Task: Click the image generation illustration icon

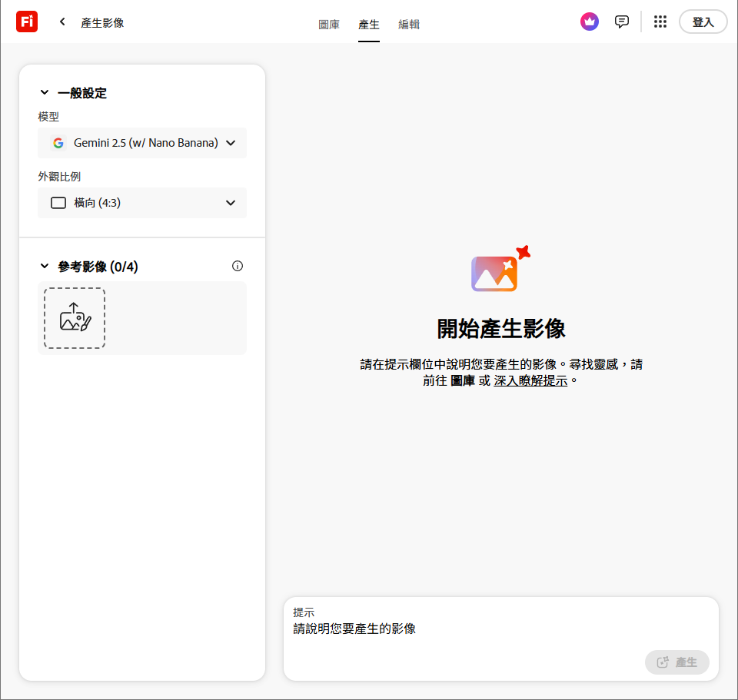Action: [x=500, y=269]
